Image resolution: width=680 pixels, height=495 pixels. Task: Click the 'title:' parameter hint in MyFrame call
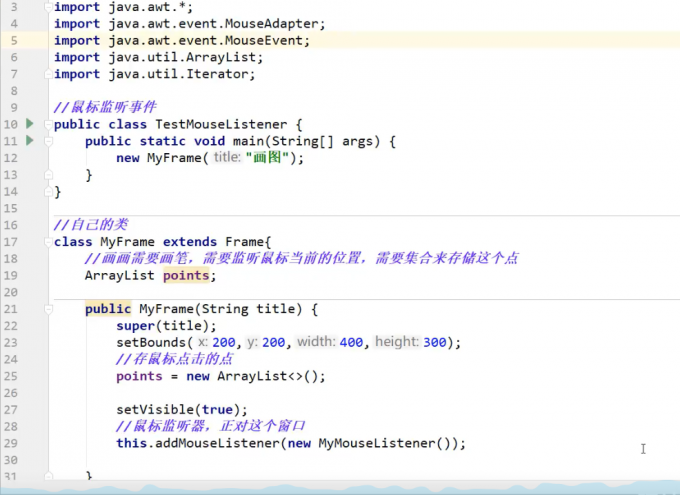pos(226,158)
